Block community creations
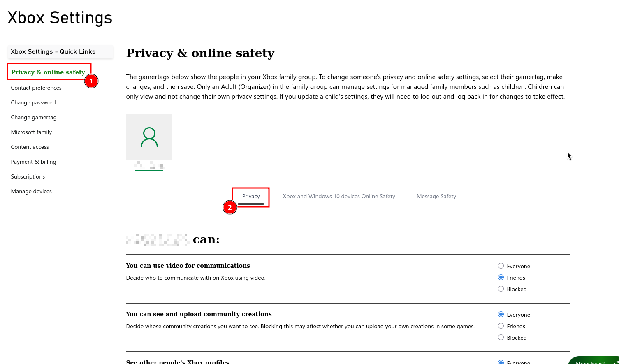This screenshot has height=364, width=619. [x=501, y=338]
